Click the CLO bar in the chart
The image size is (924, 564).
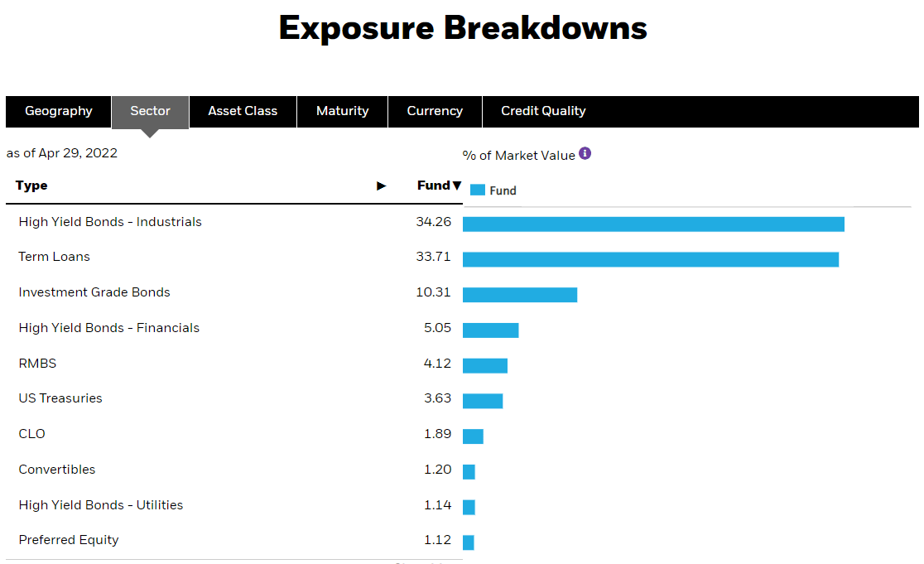tap(473, 436)
